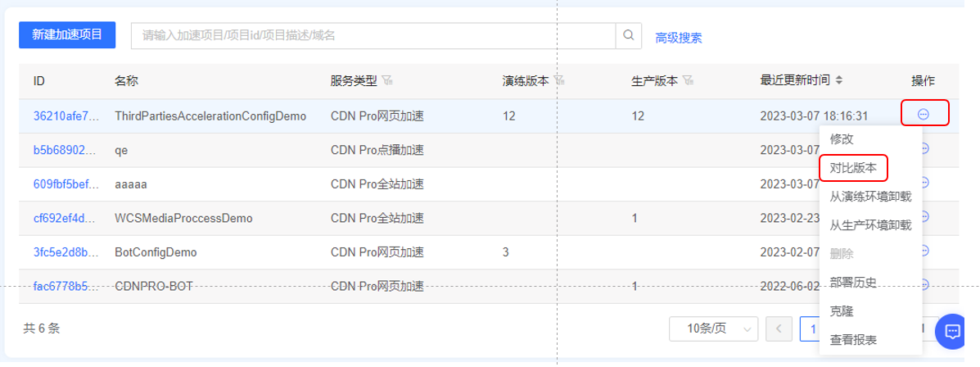This screenshot has height=367, width=980.
Task: Open the 10条/页 page size dropdown
Action: [x=713, y=328]
